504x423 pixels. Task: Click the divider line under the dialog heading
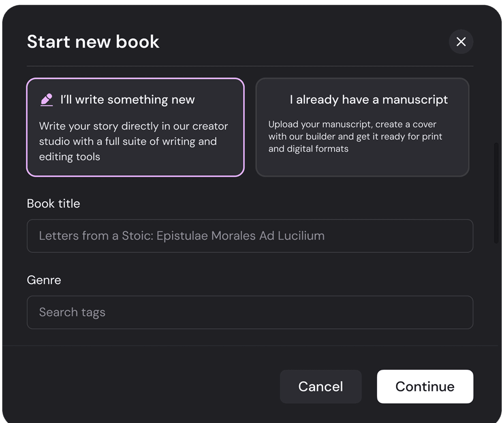pyautogui.click(x=250, y=66)
